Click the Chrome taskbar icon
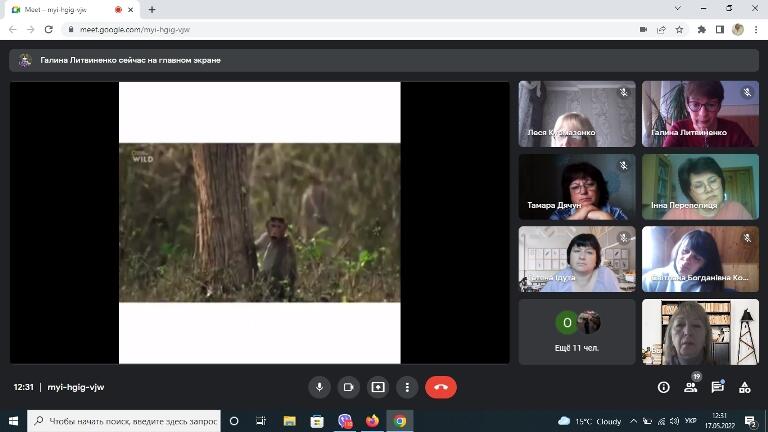 tap(400, 421)
